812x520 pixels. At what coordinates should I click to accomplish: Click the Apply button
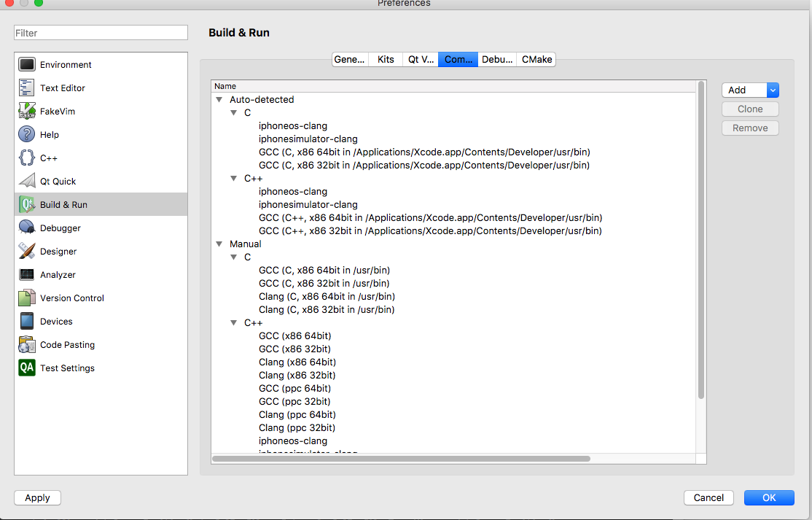[x=37, y=497]
